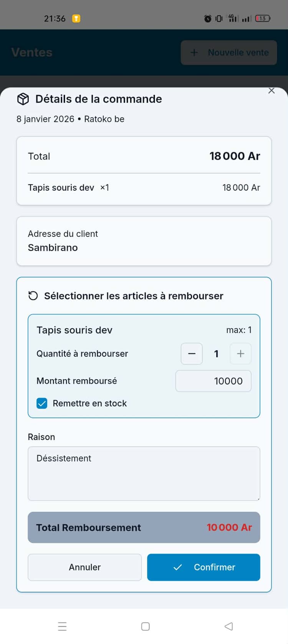The height and width of the screenshot is (644, 288).
Task: Increase the refund quantity with plus
Action: [x=240, y=354]
